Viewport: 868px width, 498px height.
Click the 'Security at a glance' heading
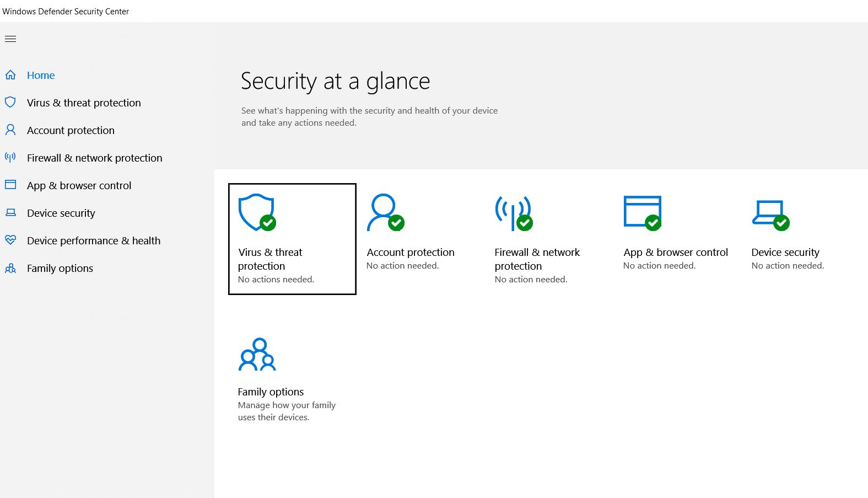pos(335,81)
